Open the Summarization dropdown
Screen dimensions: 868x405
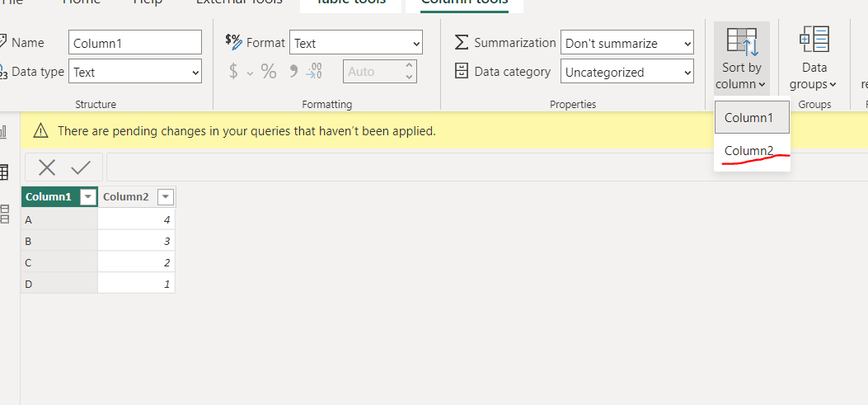(627, 43)
